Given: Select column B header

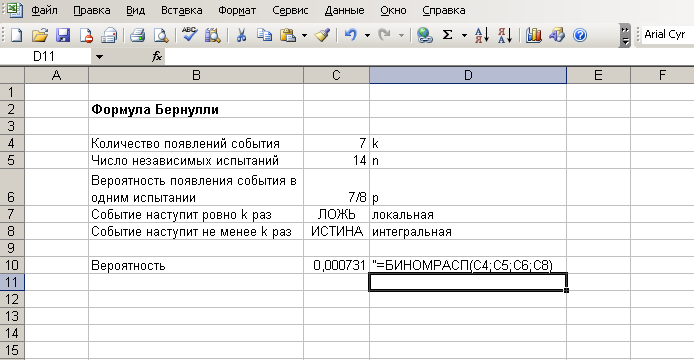Looking at the screenshot, I should pos(196,75).
